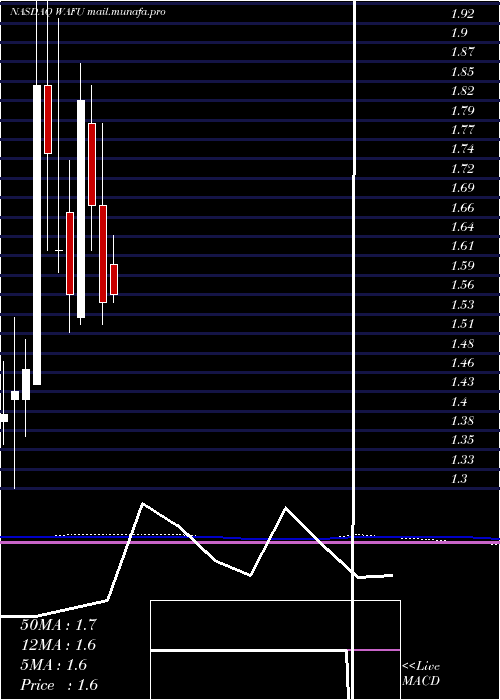500x700 pixels.
Task: Click the 1.4 price axis label
Action: (x=459, y=401)
